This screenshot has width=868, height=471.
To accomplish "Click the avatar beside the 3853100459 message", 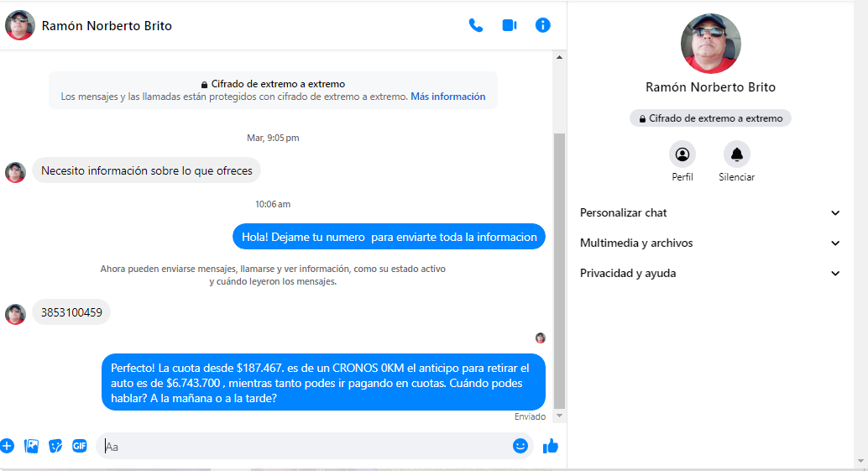I will coord(15,314).
